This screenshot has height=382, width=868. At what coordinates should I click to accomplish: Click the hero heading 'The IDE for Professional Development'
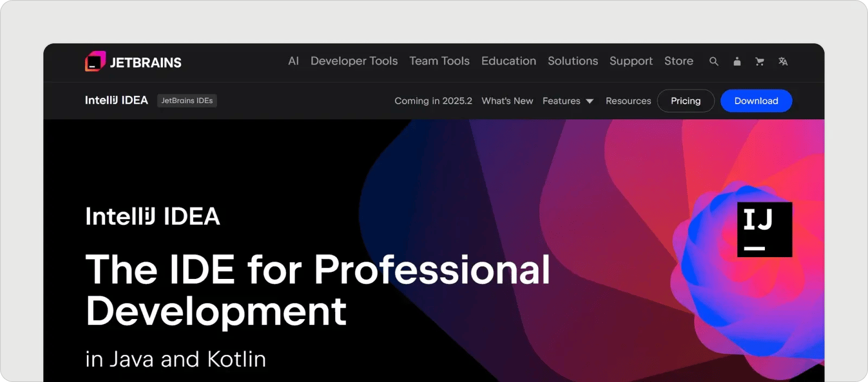click(318, 290)
